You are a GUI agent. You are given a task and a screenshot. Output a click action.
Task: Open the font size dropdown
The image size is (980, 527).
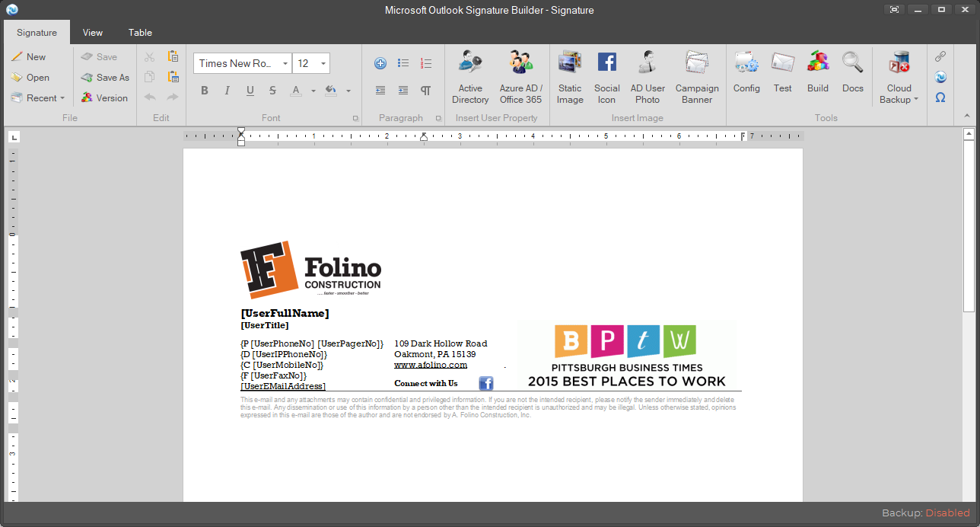323,63
